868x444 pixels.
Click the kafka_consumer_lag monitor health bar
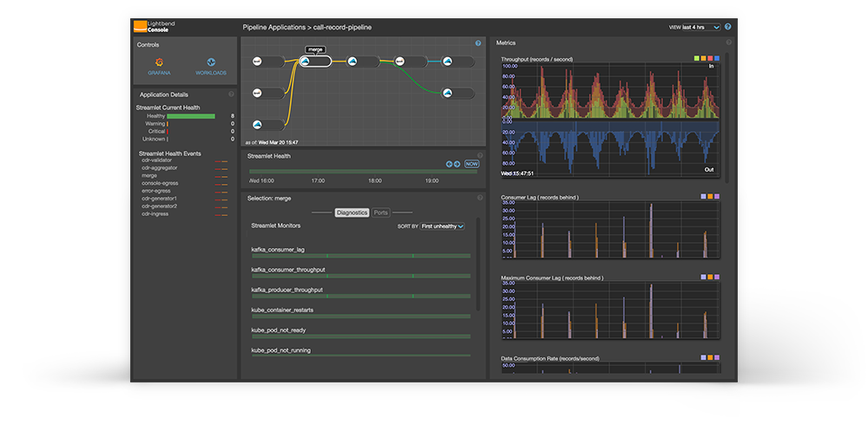pyautogui.click(x=360, y=256)
